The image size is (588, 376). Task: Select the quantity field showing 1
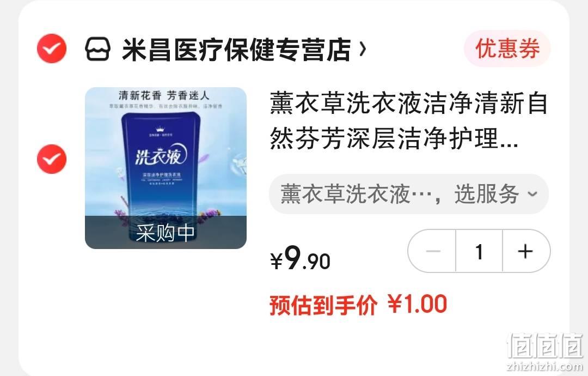479,251
